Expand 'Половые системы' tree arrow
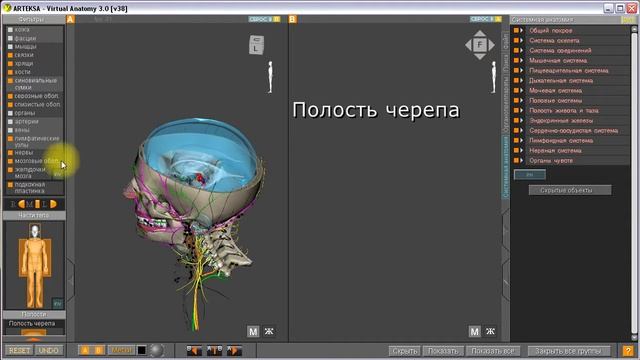The height and width of the screenshot is (360, 640). point(522,100)
